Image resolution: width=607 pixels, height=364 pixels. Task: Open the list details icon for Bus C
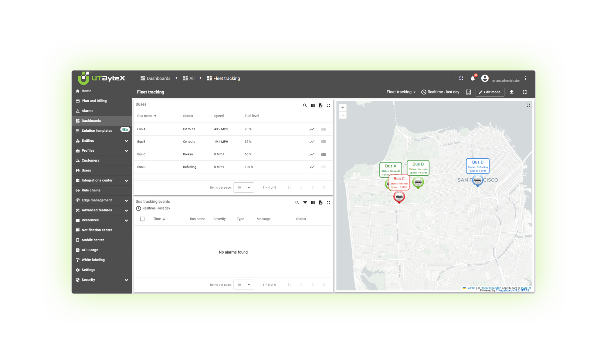pos(324,154)
